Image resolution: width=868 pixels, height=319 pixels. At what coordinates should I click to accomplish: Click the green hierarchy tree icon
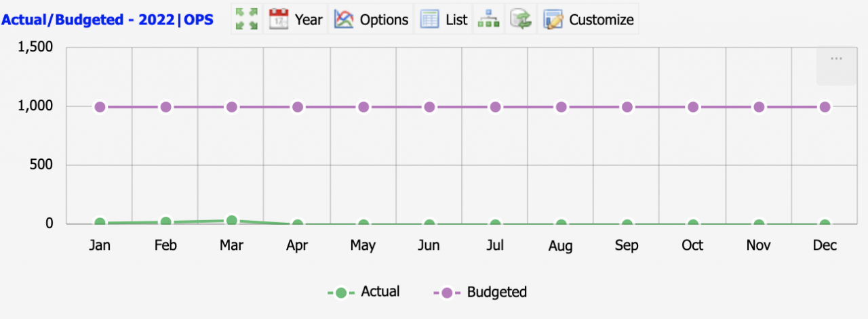[488, 19]
